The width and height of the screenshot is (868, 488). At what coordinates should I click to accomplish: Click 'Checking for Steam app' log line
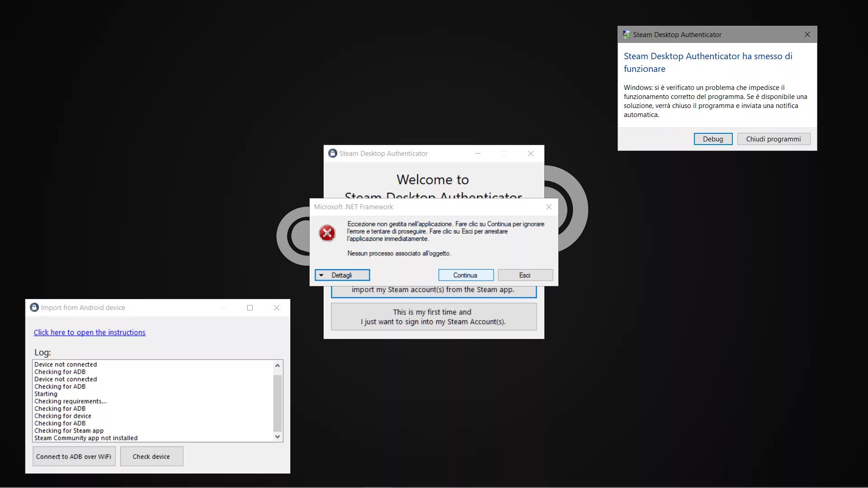(x=69, y=431)
